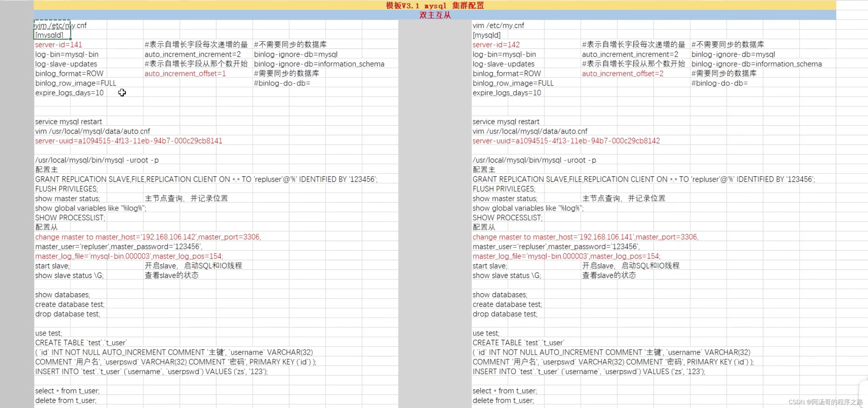This screenshot has width=868, height=408.
Task: Click the right delete from t_user; cell
Action: [503, 401]
